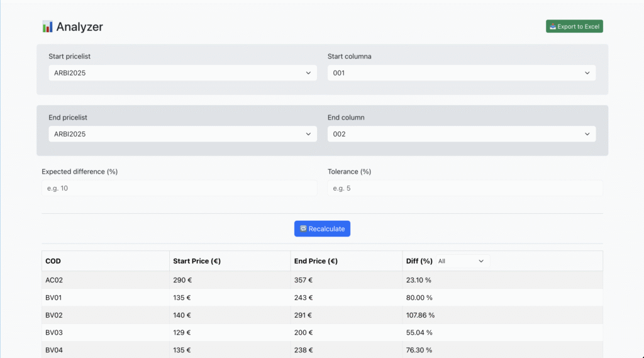Expand the Start columna dropdown showing 001
Screen dimensions: 644x358
coord(461,73)
